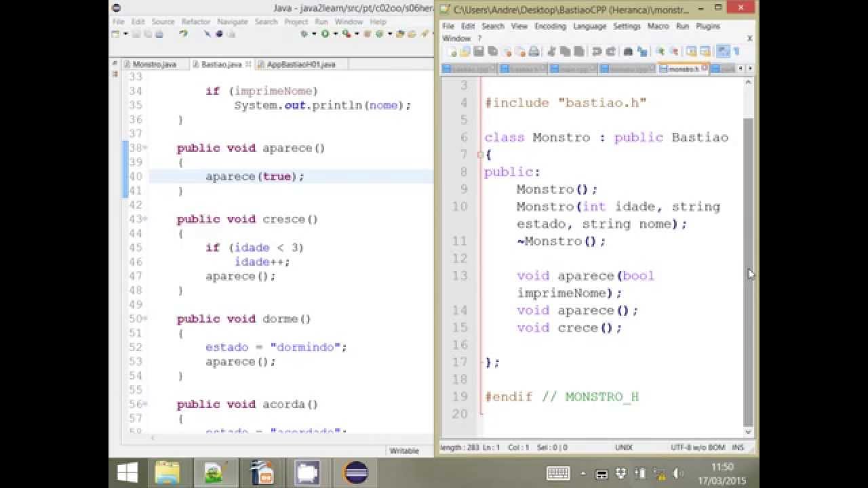Click the tab scroll left arrow in Notepad++
This screenshot has width=868, height=488.
pyautogui.click(x=740, y=68)
